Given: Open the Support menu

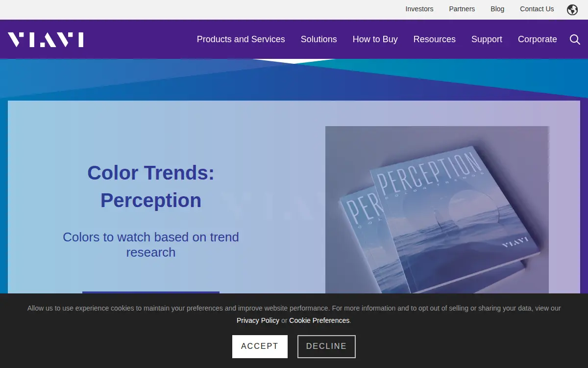Looking at the screenshot, I should click(x=487, y=39).
